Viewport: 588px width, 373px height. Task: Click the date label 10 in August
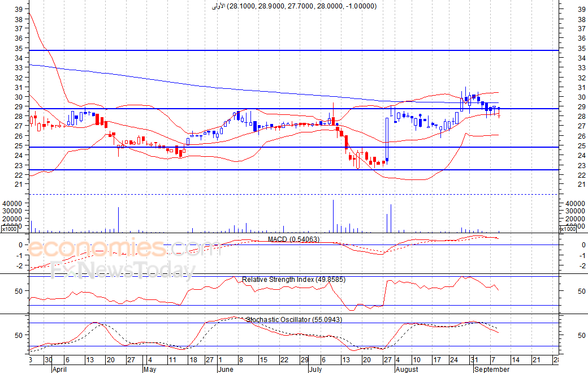[x=417, y=360]
